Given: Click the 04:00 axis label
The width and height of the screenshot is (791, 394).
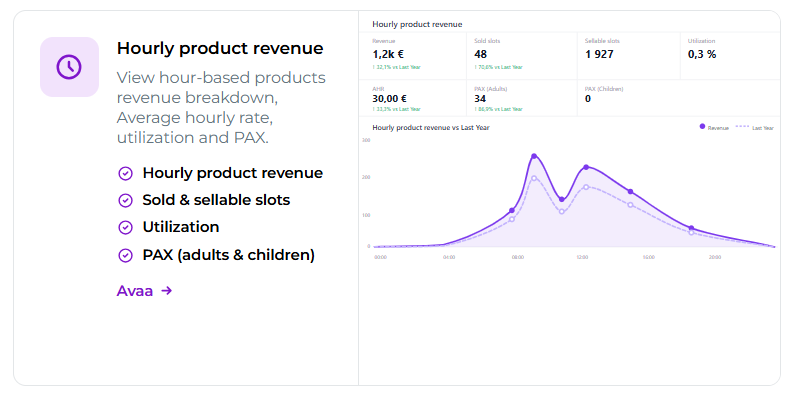Looking at the screenshot, I should [x=449, y=257].
